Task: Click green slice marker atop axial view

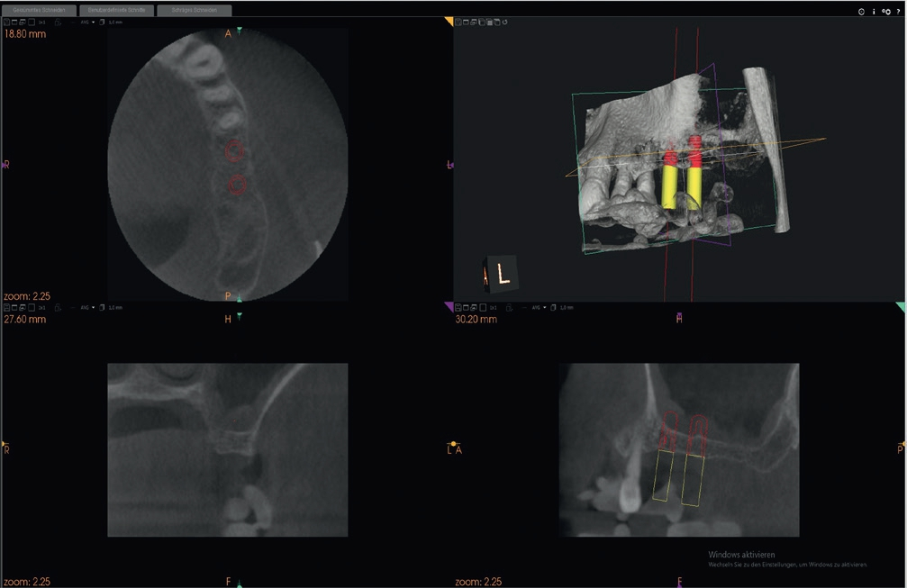Action: point(240,32)
